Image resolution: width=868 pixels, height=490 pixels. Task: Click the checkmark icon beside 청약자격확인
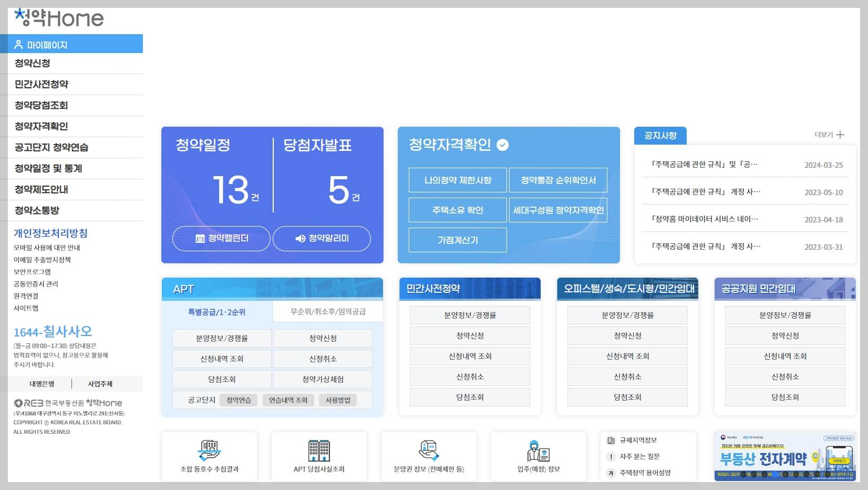pyautogui.click(x=503, y=145)
